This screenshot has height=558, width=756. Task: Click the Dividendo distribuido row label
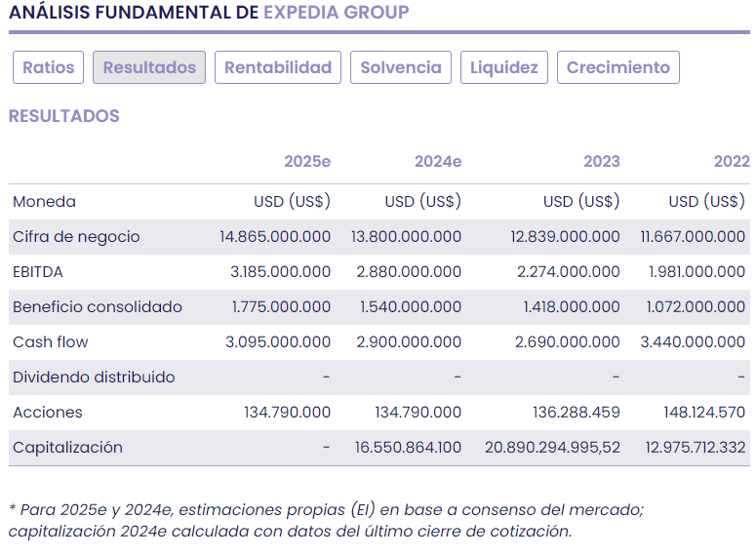tap(94, 378)
